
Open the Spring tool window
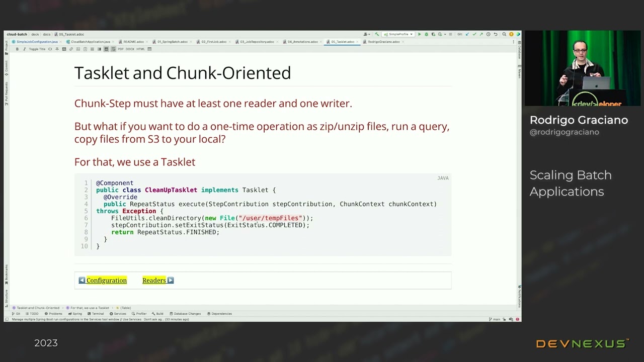[75, 314]
